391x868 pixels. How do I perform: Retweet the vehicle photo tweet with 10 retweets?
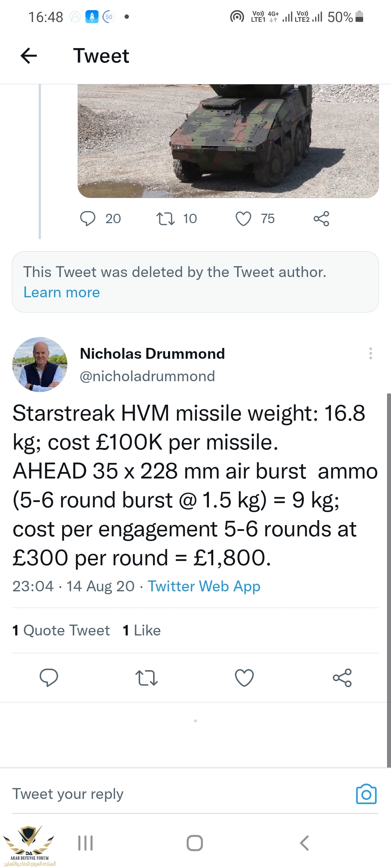(x=165, y=219)
